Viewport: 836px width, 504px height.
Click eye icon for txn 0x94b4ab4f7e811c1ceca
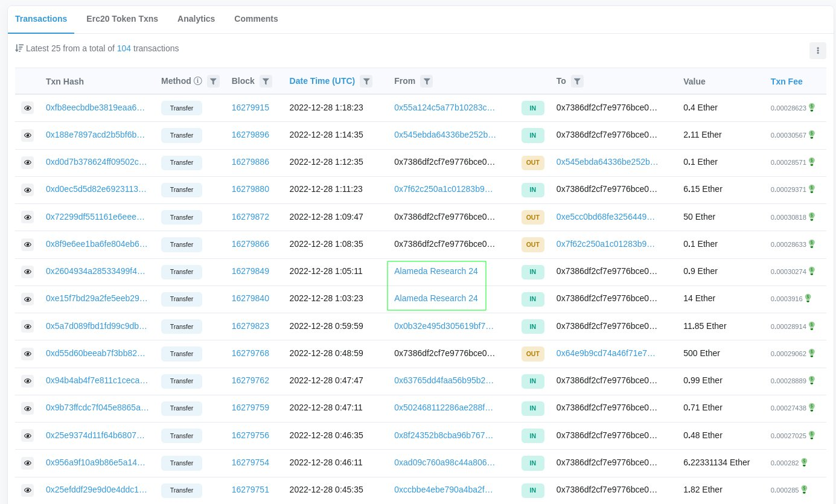pyautogui.click(x=28, y=381)
